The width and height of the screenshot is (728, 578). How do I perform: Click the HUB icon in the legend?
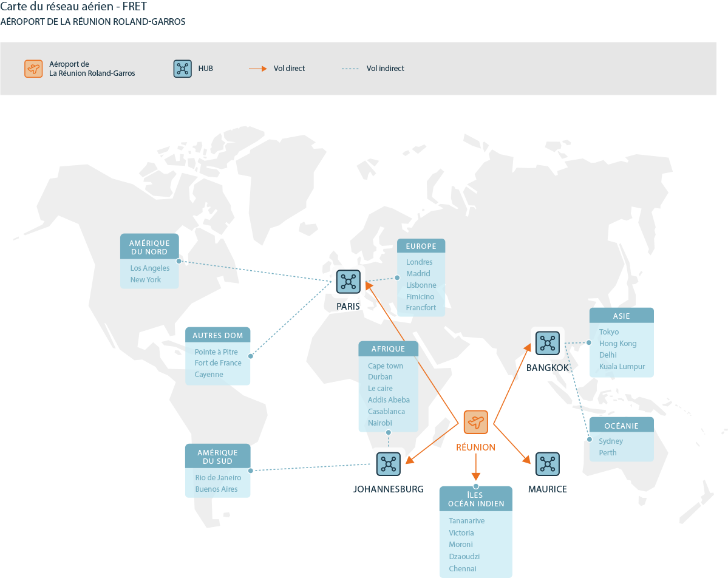click(182, 68)
